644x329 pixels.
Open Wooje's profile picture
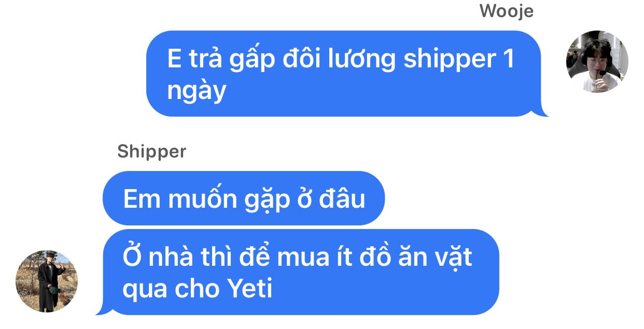597,62
